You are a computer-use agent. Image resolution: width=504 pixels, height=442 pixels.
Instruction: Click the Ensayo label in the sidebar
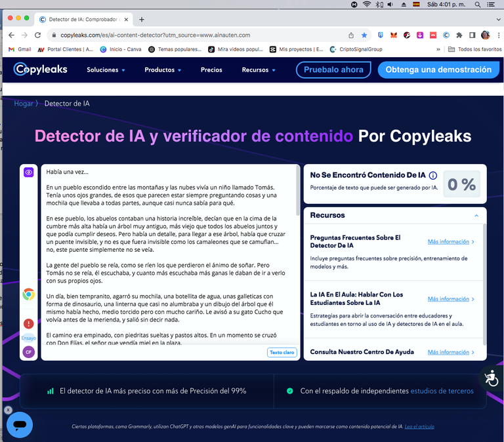coord(29,338)
